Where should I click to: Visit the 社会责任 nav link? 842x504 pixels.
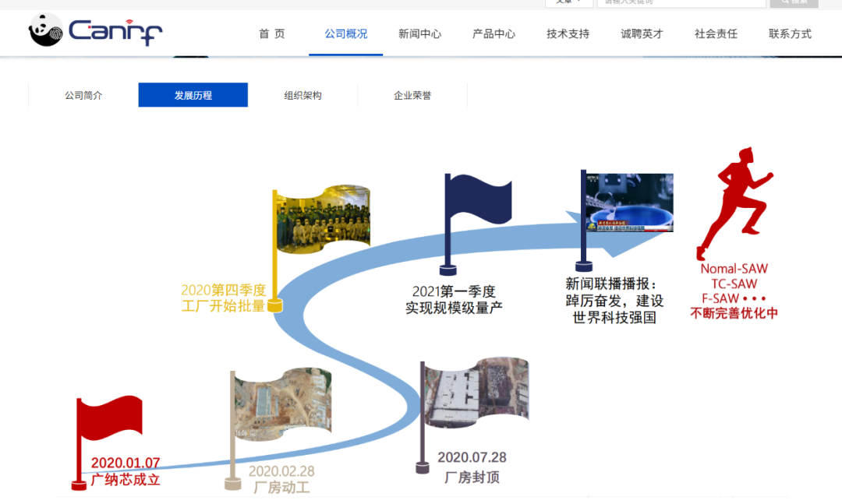(x=716, y=33)
